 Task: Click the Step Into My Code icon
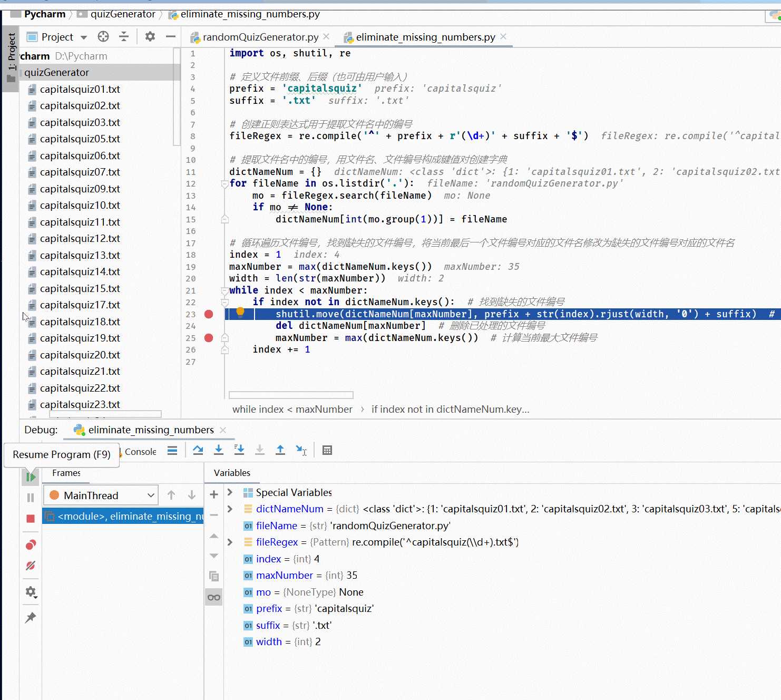click(x=239, y=450)
